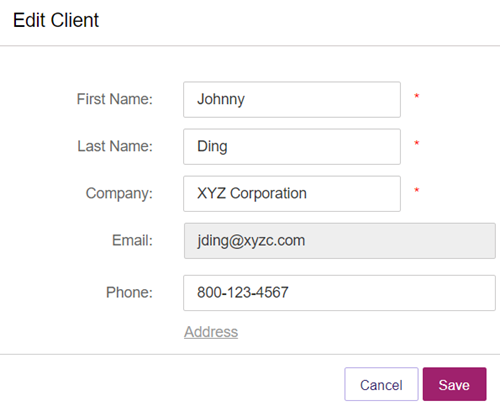Click the Last Name label text

click(x=115, y=146)
